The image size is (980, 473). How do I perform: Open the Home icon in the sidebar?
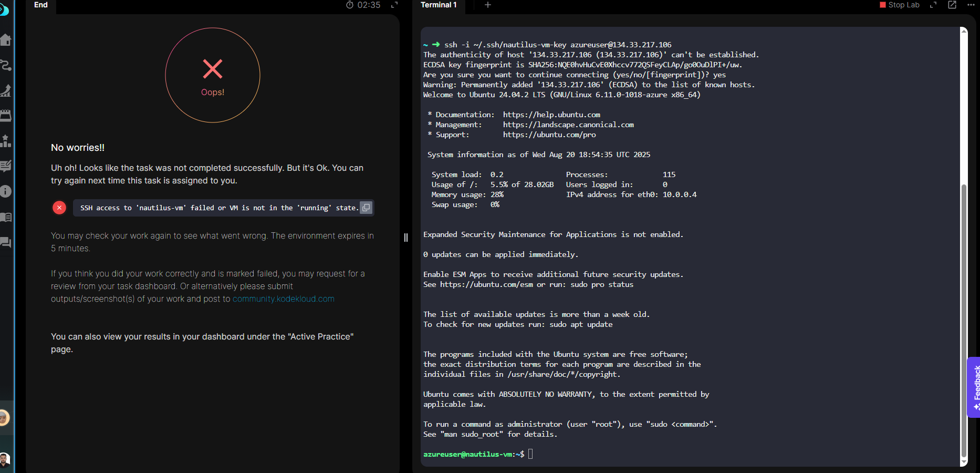coord(6,40)
